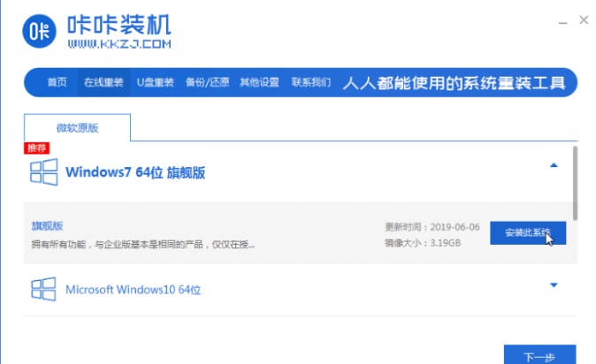Collapse the Windows7 64位 旗舰版 section
Image resolution: width=596 pixels, height=364 pixels.
click(x=554, y=165)
